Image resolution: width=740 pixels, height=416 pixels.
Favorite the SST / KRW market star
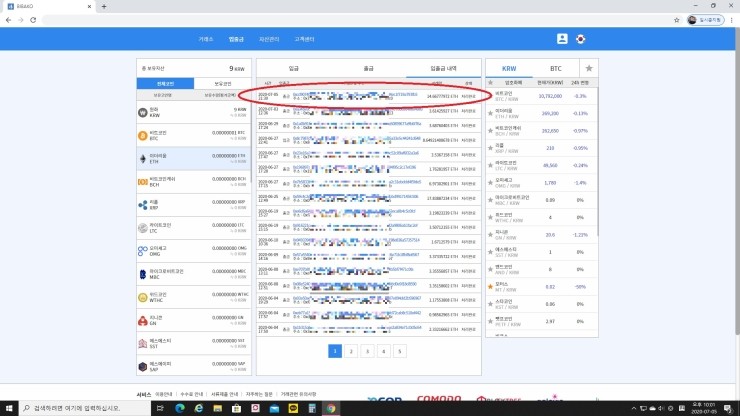coord(490,252)
